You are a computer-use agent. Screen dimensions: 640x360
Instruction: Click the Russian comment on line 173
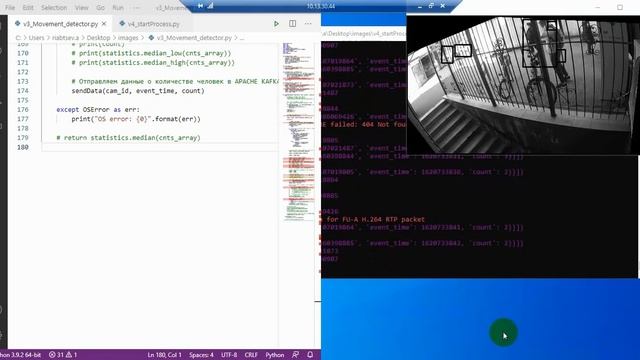(x=175, y=82)
